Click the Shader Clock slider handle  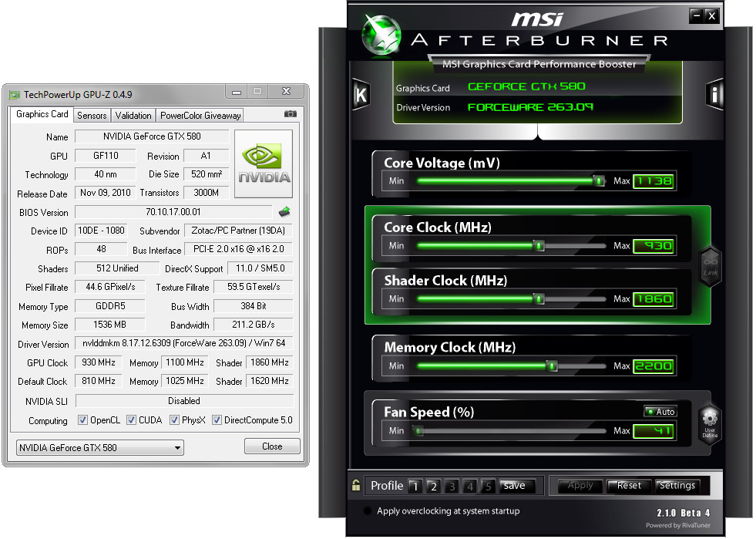[539, 298]
